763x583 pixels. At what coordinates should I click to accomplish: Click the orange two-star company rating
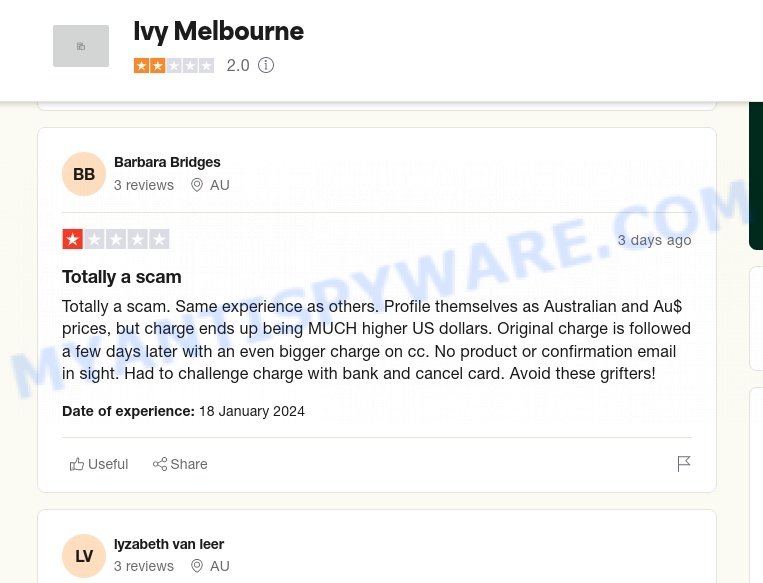(174, 65)
